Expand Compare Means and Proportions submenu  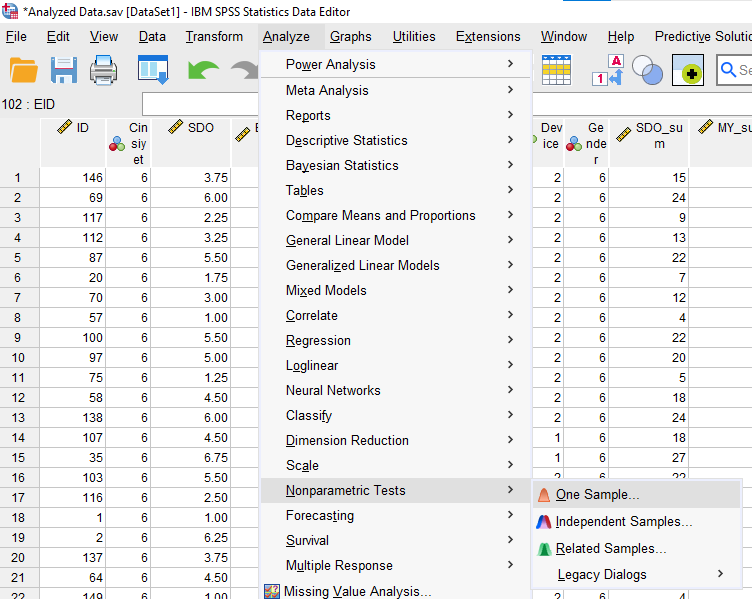(x=396, y=215)
